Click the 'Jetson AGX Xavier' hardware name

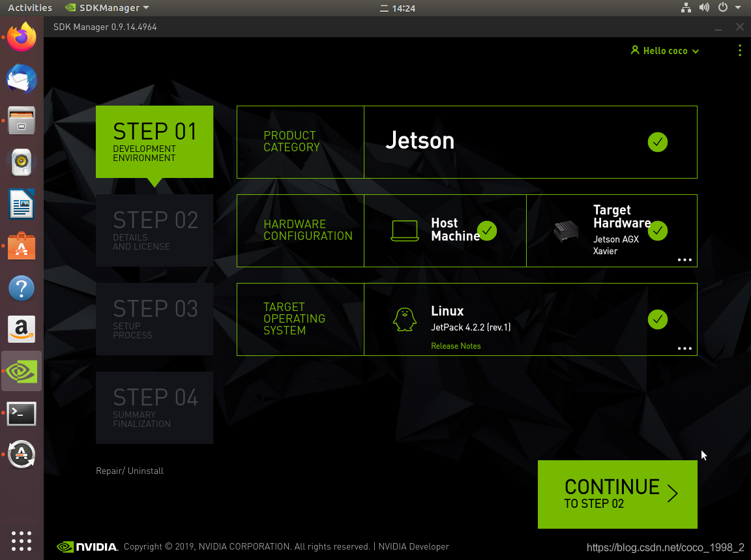tap(616, 244)
